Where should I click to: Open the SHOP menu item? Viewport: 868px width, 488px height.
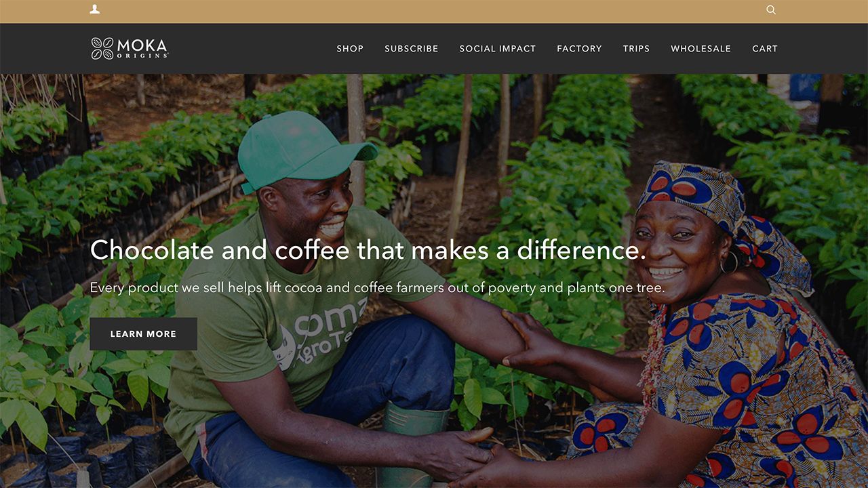tap(350, 49)
